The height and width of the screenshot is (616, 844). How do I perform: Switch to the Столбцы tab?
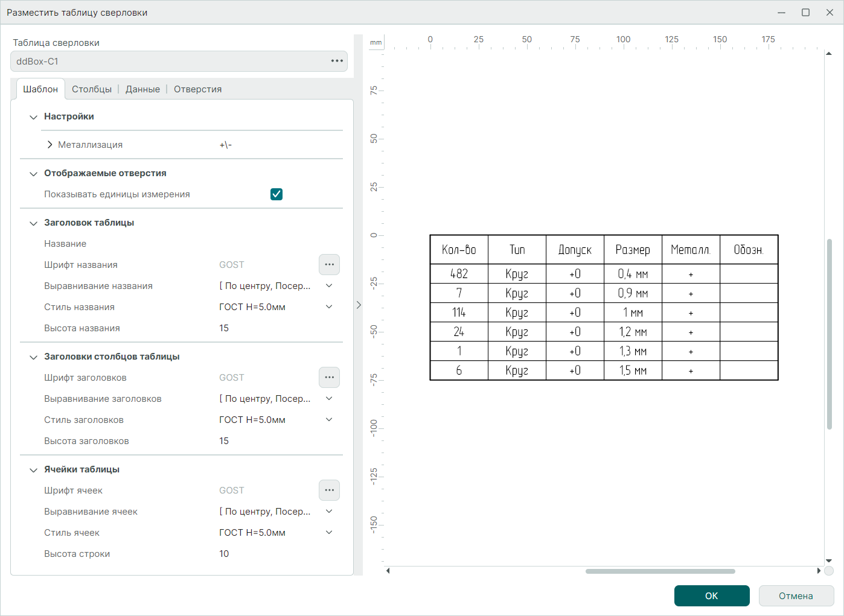[92, 89]
